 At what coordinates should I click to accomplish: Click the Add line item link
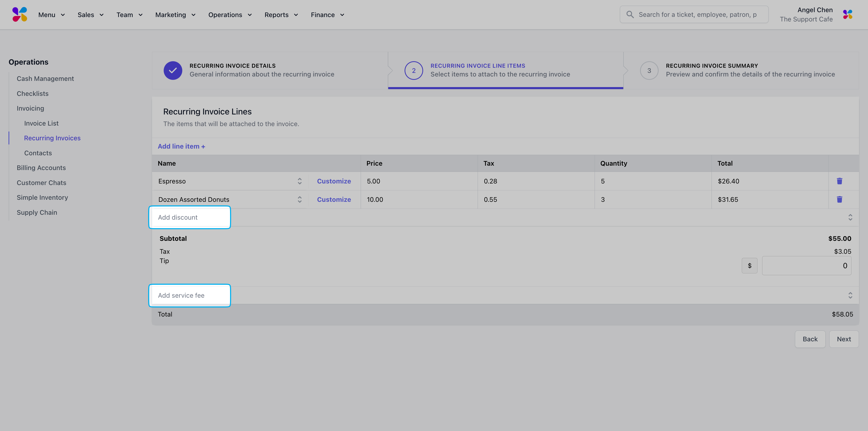pos(181,146)
